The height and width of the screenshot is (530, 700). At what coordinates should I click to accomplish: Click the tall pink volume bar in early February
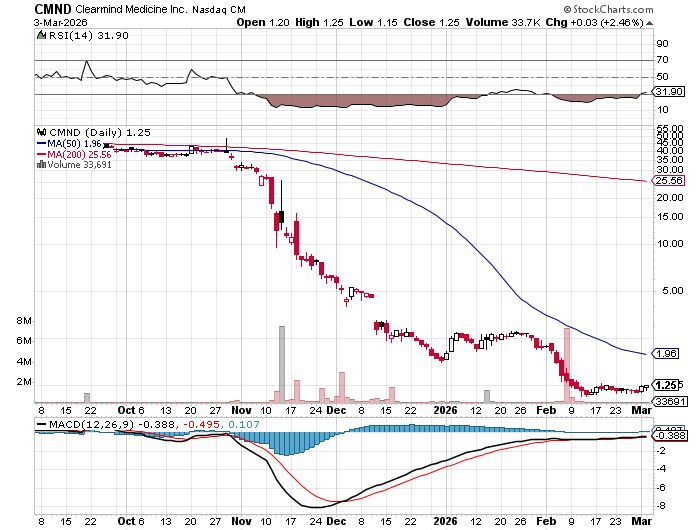(567, 365)
